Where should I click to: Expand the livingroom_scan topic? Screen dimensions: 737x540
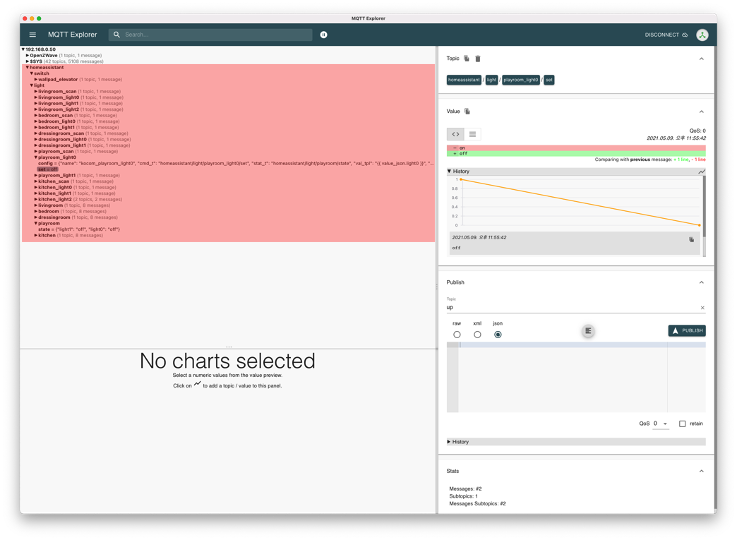36,92
